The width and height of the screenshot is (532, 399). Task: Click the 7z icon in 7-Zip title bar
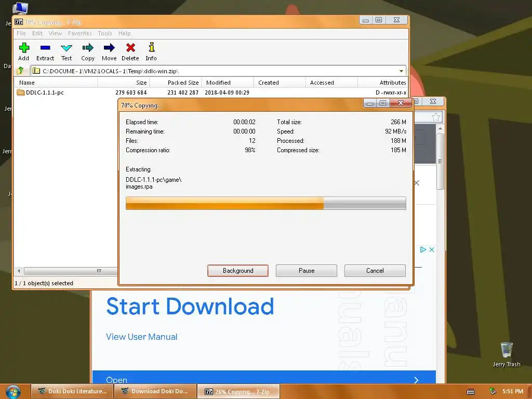[x=19, y=22]
